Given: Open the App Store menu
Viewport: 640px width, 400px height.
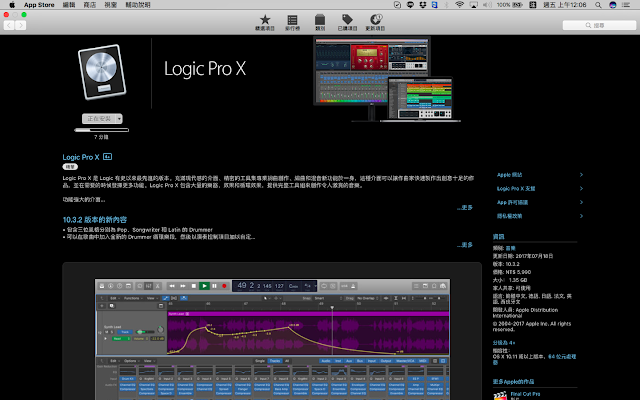Looking at the screenshot, I should (x=39, y=5).
